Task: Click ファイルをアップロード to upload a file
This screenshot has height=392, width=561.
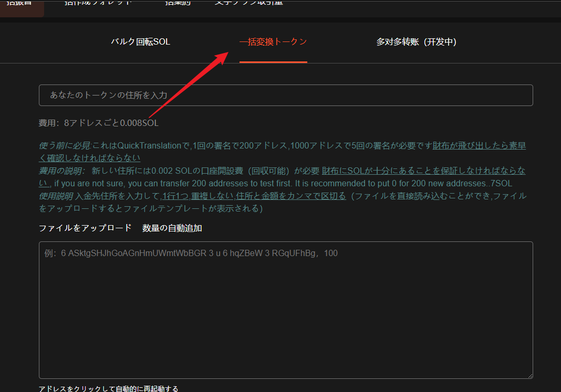Action: [85, 228]
